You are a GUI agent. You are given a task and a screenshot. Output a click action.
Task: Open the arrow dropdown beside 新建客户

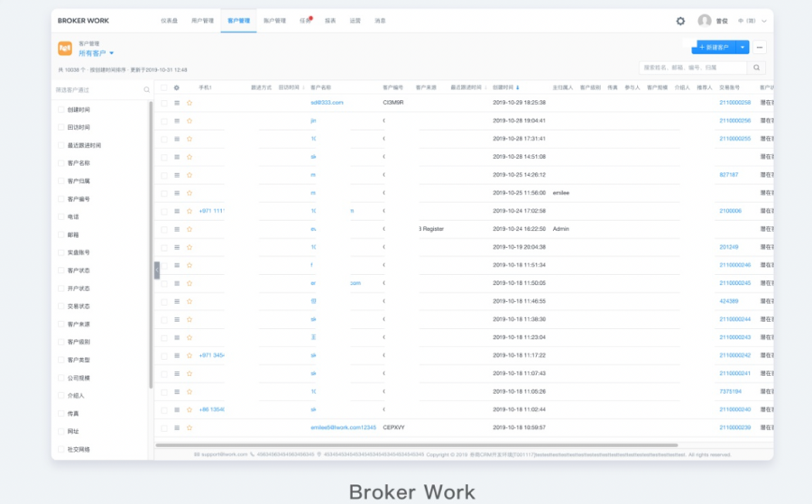tap(743, 47)
